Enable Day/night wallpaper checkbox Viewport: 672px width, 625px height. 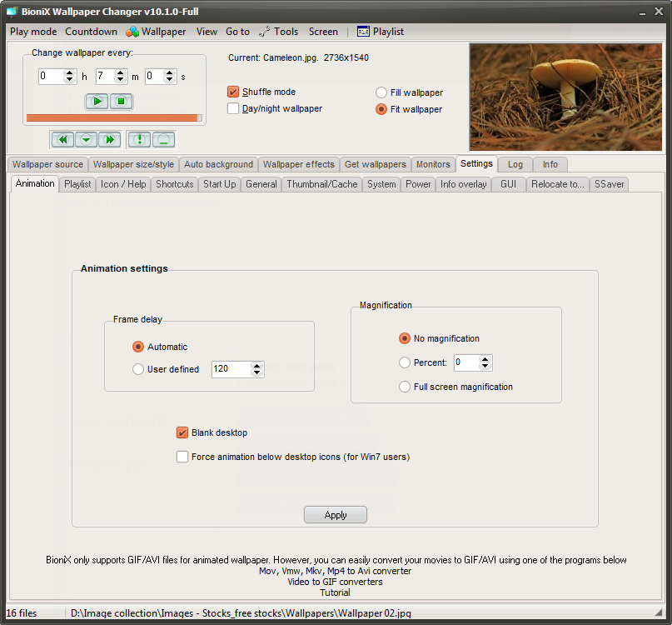(232, 108)
